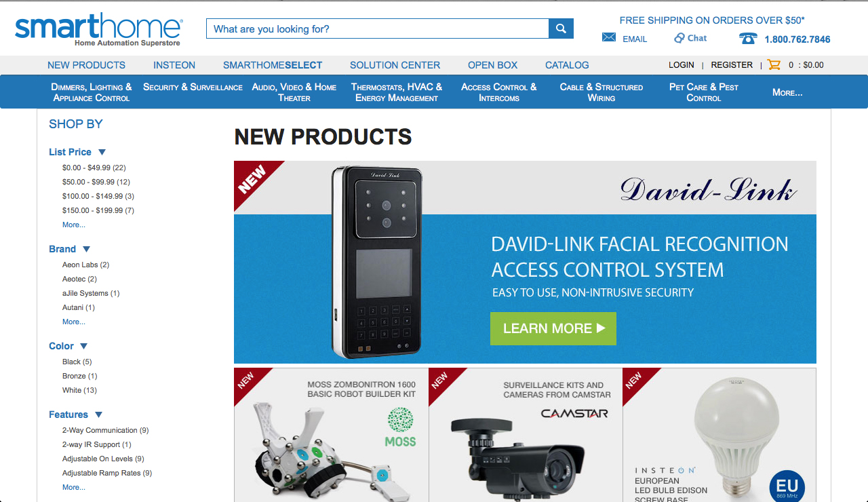Click the green Learn More button
Image resolution: width=868 pixels, height=502 pixels.
[553, 328]
